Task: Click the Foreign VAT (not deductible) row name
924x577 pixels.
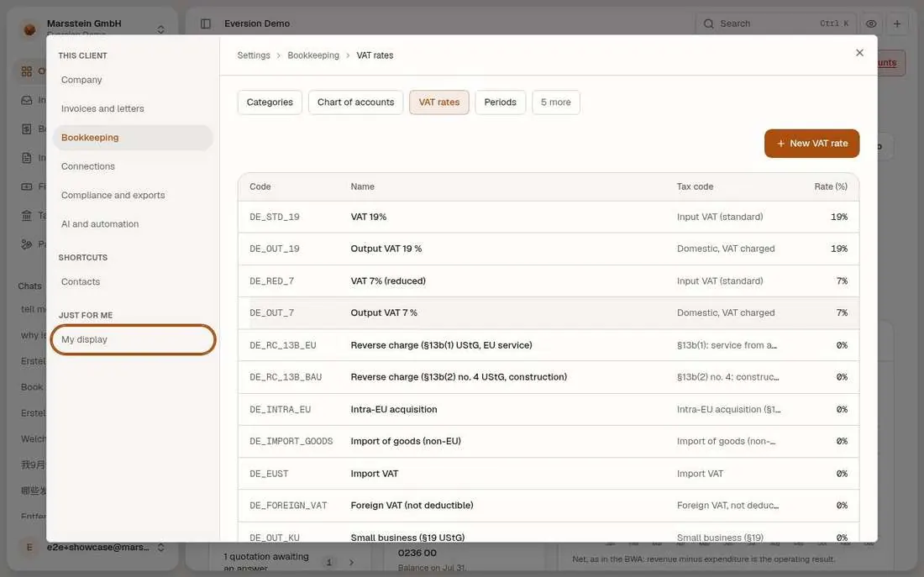Action: (x=412, y=506)
